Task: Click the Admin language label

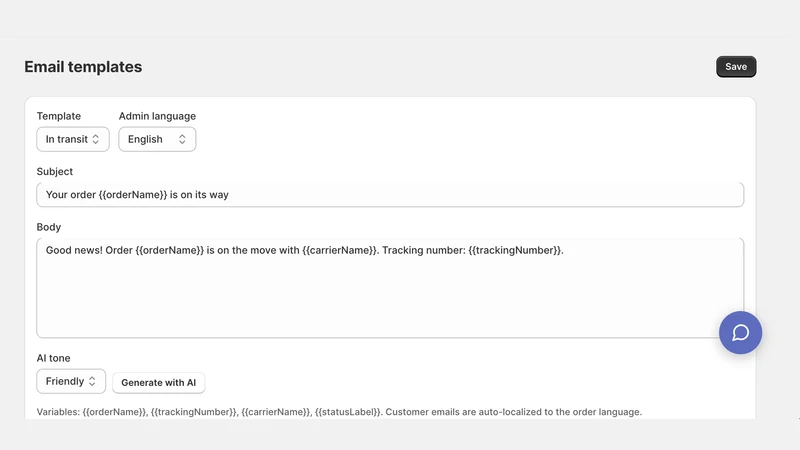Action: coord(157,116)
